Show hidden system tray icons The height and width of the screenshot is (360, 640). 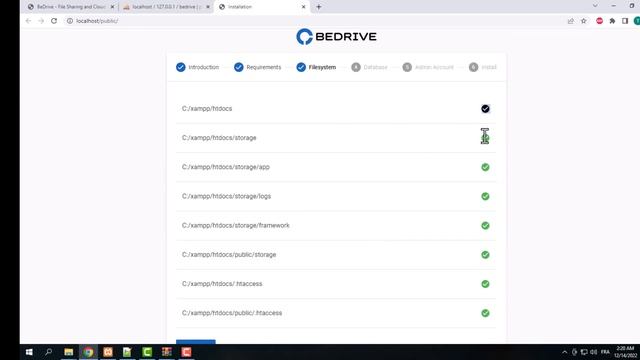coord(564,352)
